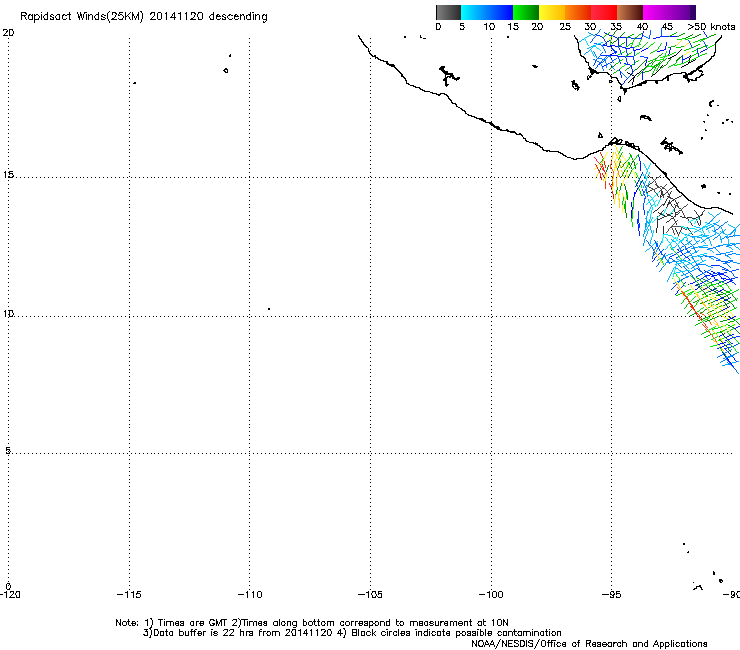Click the green 15–20 knots legend segment
Image resolution: width=740 pixels, height=650 pixels.
526,12
